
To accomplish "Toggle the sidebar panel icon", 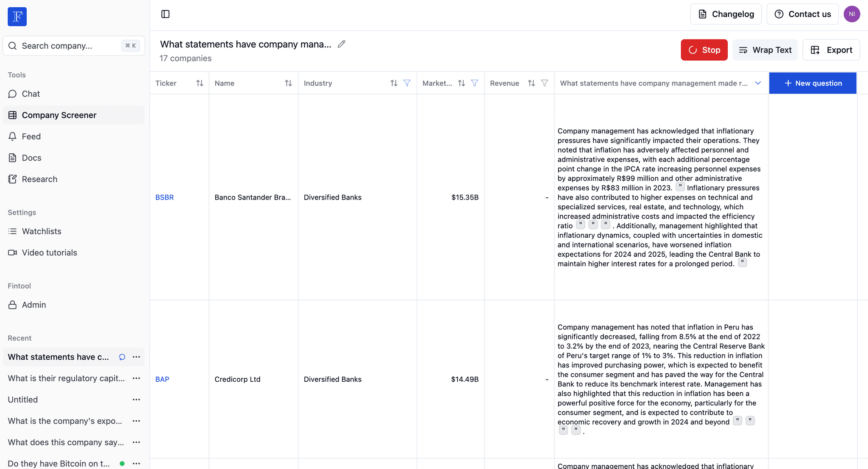I will (165, 14).
